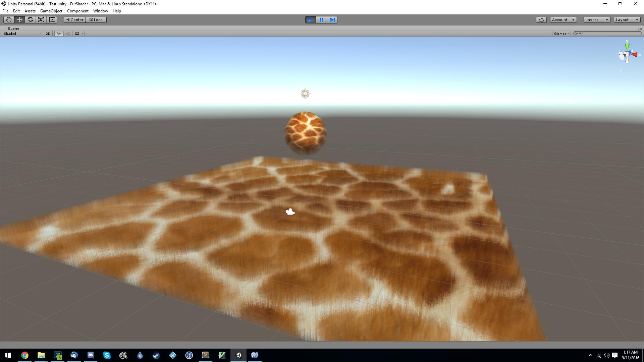Open the Shaded draw mode dropdown

coord(21,34)
